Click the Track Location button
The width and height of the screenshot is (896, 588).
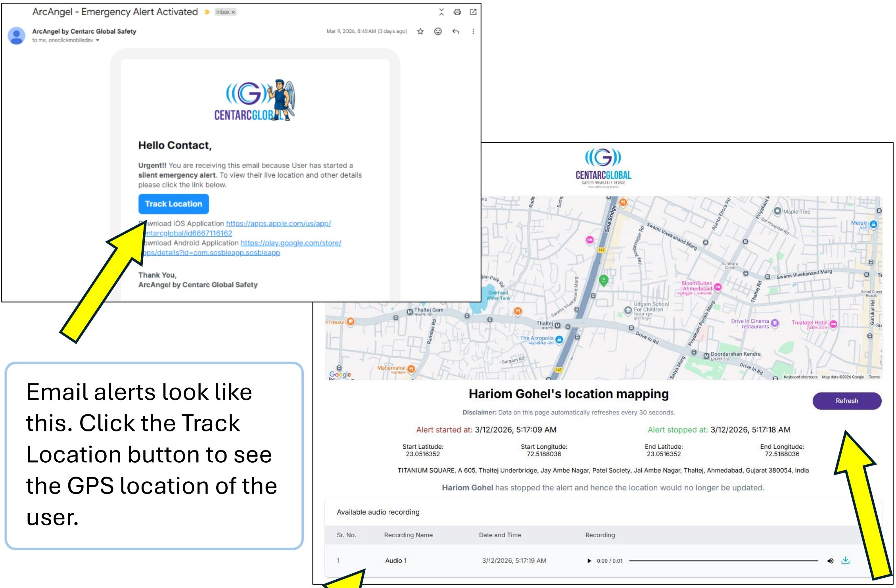coord(173,204)
